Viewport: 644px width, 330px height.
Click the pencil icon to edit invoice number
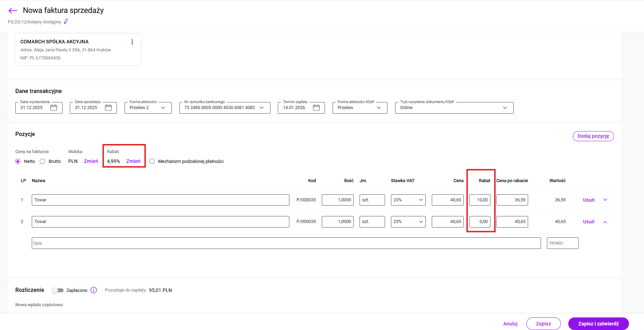(66, 22)
